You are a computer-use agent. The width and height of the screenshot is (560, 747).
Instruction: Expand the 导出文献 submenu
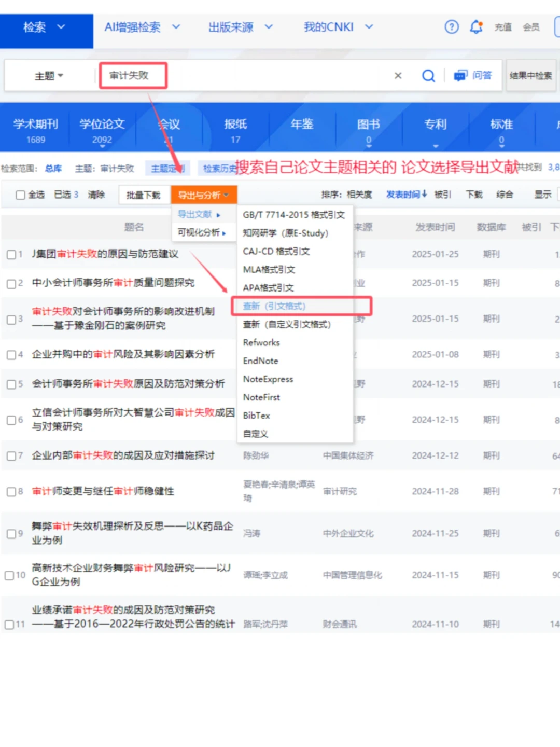[199, 214]
